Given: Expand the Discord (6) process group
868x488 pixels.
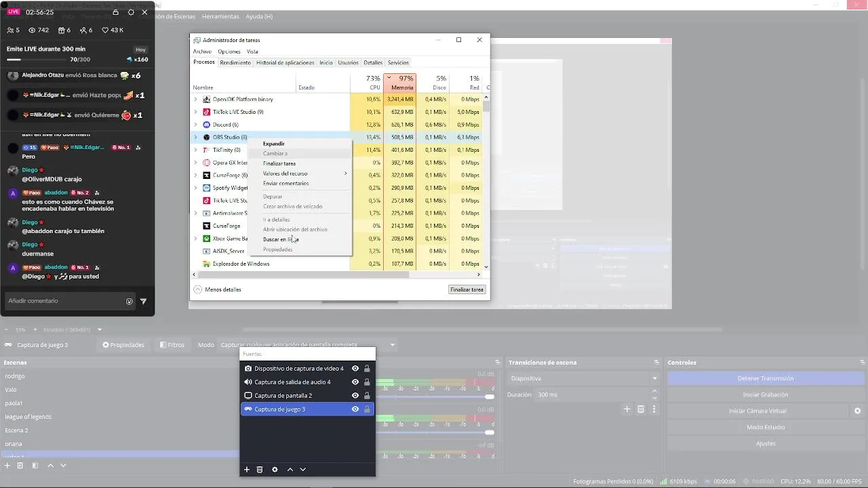Looking at the screenshot, I should point(196,125).
